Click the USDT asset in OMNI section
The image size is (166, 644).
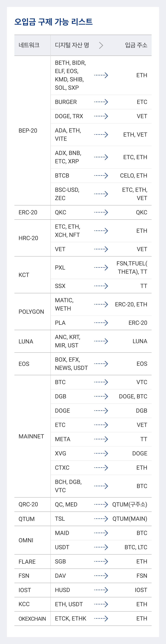[62, 547]
